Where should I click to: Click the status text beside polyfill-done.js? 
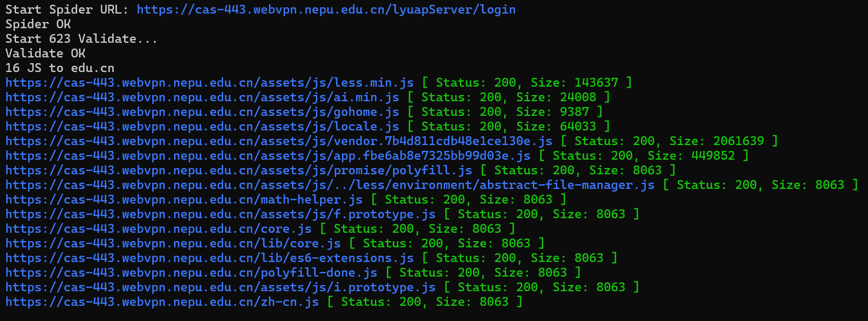pyautogui.click(x=483, y=273)
